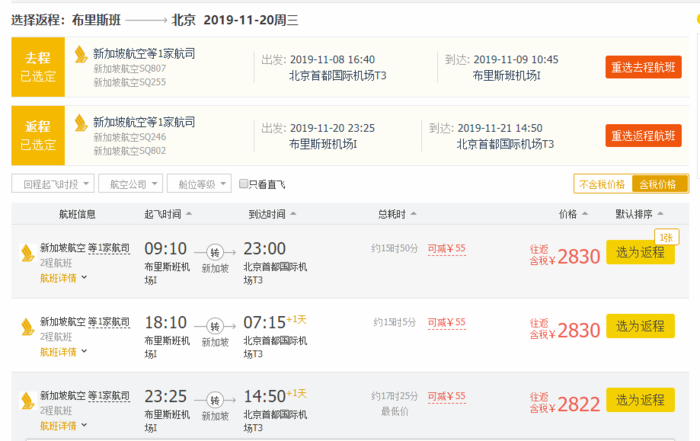
Task: Enable the direct flights only (只看直飞) checkbox
Action: coord(244,184)
